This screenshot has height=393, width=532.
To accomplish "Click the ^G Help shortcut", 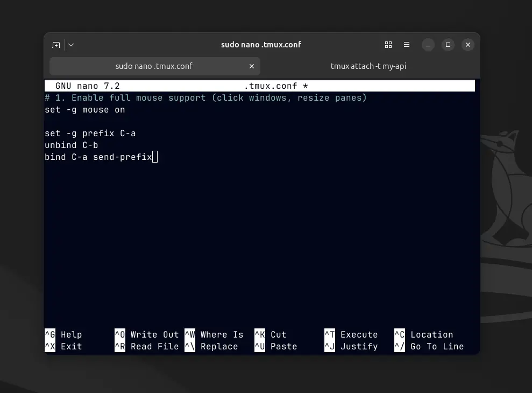I will (63, 334).
